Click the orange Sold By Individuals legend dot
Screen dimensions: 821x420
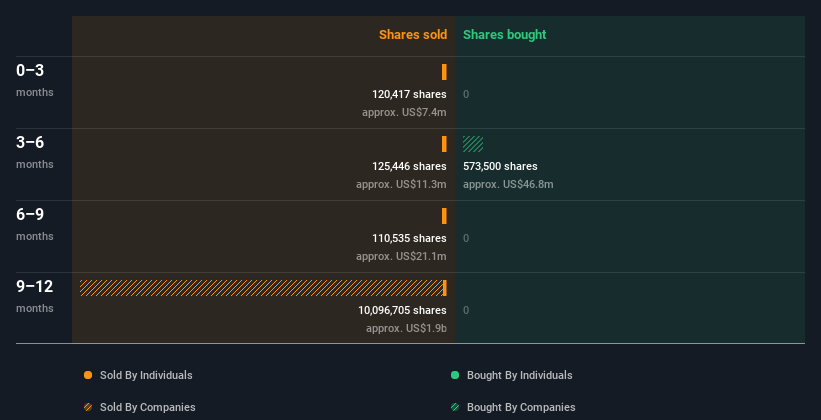pos(88,375)
